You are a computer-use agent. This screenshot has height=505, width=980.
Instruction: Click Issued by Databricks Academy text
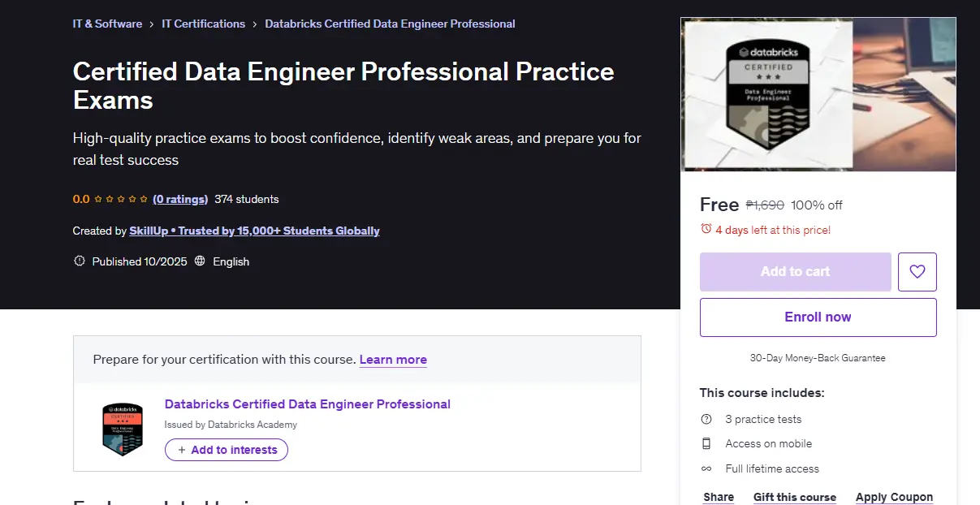[x=231, y=425]
